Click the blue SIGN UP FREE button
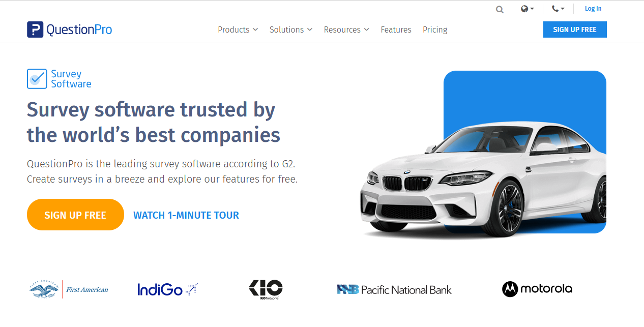Screen dimensions: 644x327 click(x=575, y=29)
